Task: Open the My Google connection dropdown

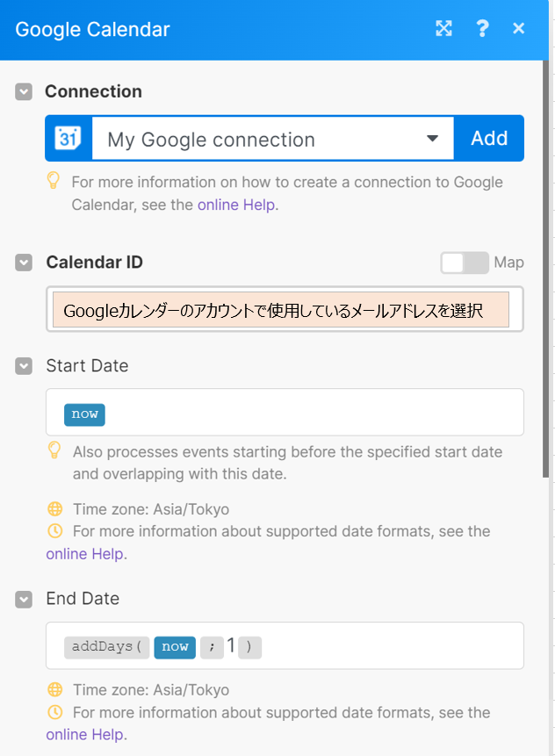Action: pos(273,139)
